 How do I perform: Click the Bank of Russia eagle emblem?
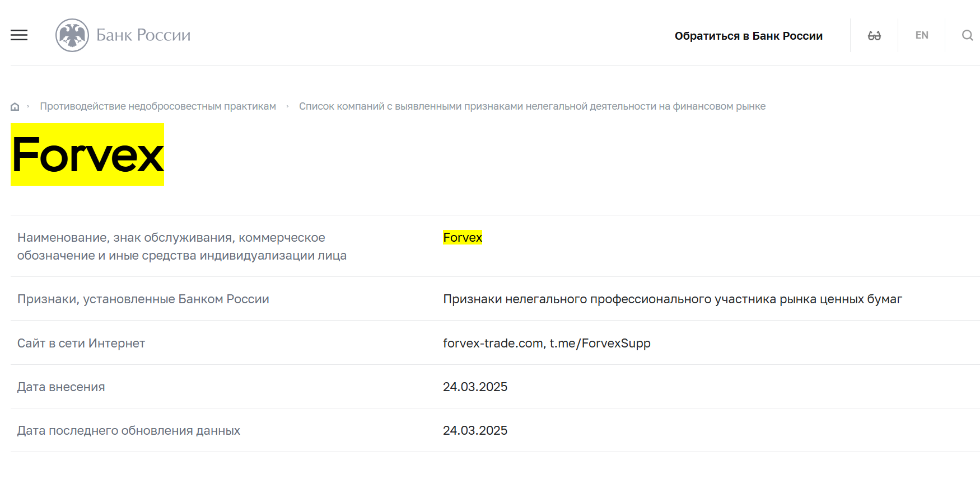pyautogui.click(x=72, y=35)
